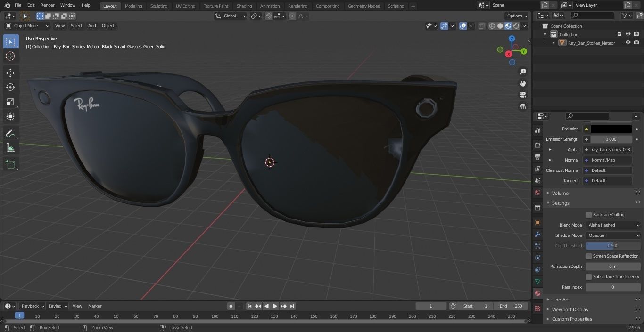Play the animation forward
644x332 pixels.
click(275, 306)
